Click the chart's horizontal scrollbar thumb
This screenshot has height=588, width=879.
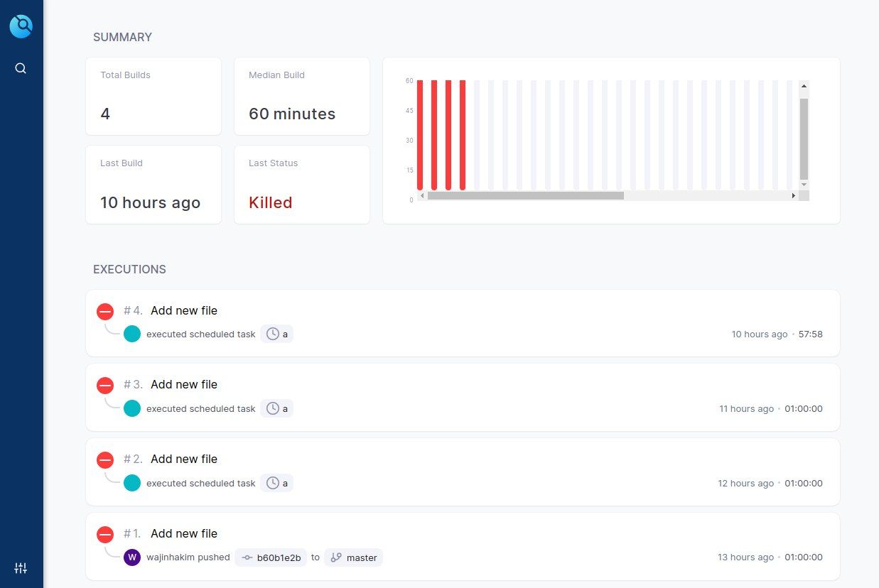tap(525, 195)
